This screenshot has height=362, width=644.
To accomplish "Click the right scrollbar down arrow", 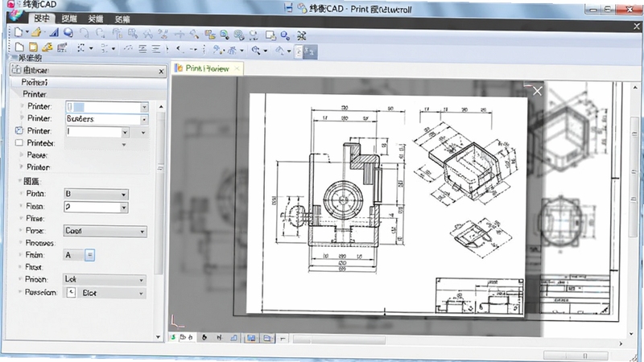I will click(631, 335).
